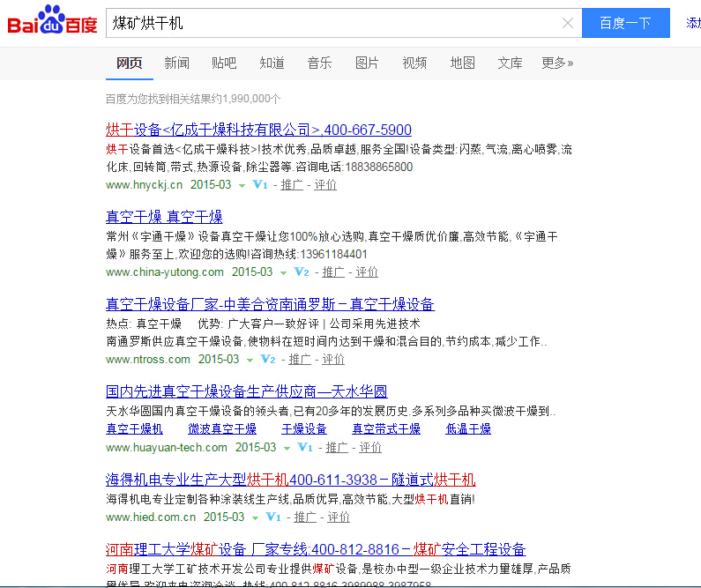Viewport: 701px width, 588px height.
Task: Switch to the 新闻 tab
Action: [x=176, y=63]
